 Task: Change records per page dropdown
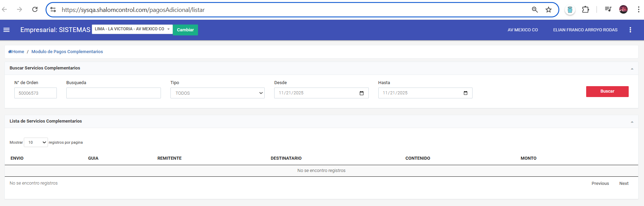coord(36,143)
